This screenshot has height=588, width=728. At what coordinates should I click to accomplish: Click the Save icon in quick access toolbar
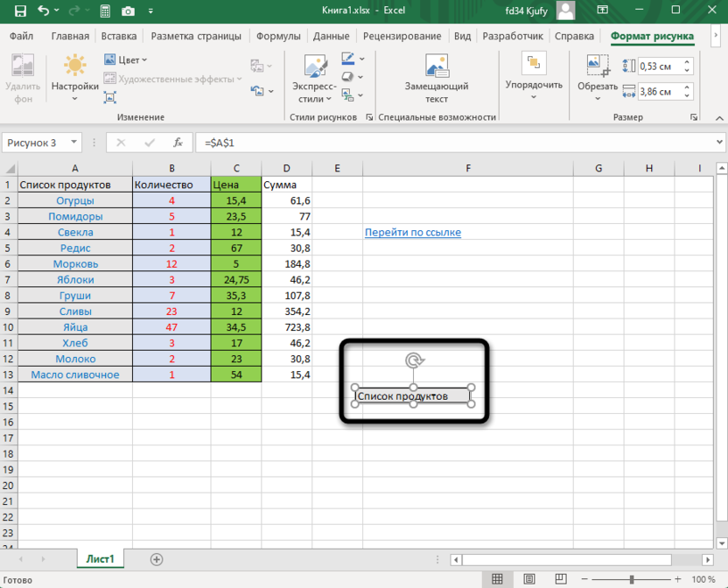pyautogui.click(x=17, y=11)
